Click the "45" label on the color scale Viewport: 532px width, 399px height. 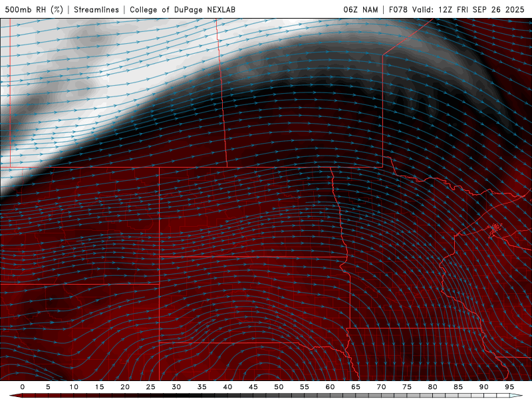click(253, 387)
